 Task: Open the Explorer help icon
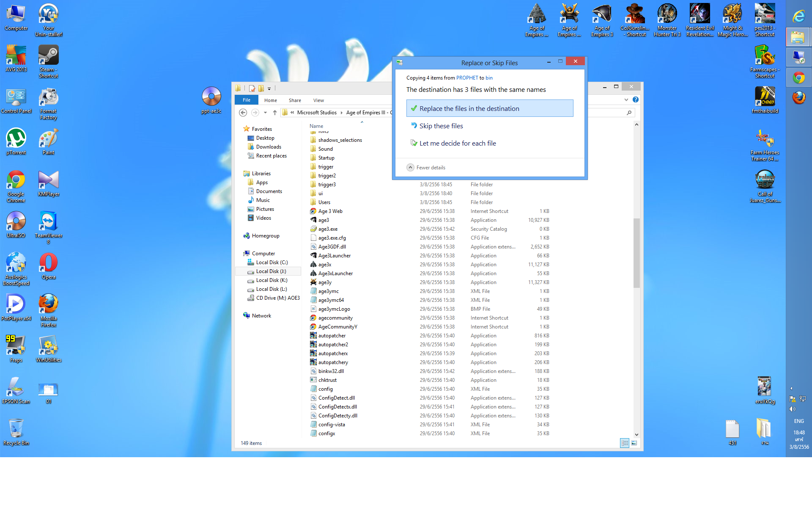pyautogui.click(x=635, y=100)
